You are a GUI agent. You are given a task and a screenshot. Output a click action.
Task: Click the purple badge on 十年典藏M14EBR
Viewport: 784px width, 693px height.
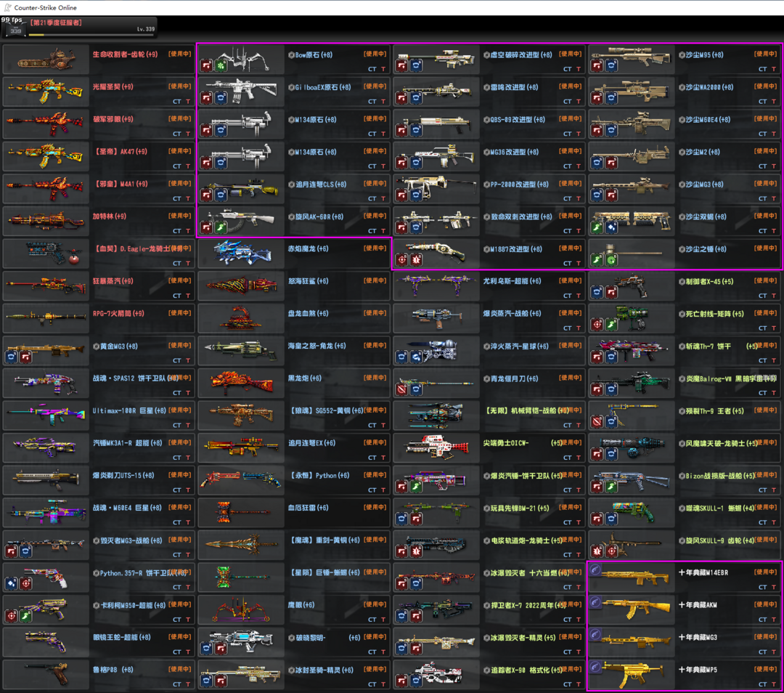[595, 570]
